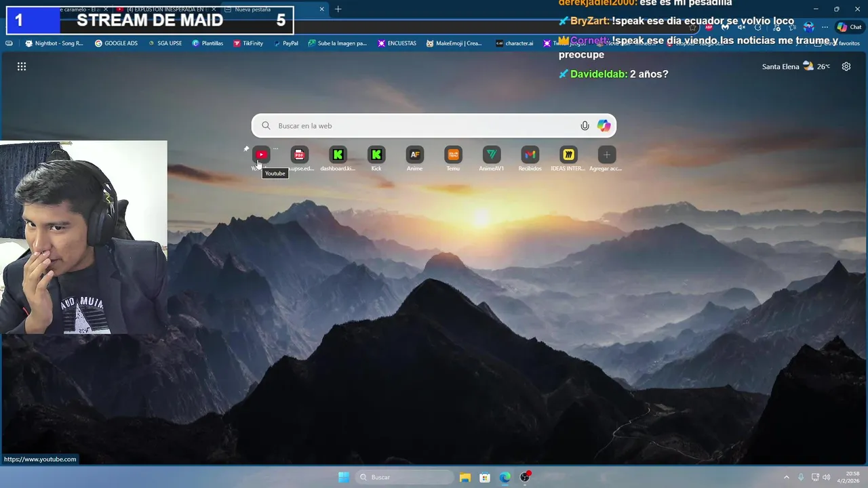Open Microsoft Edge from the taskbar
868x488 pixels.
click(505, 477)
